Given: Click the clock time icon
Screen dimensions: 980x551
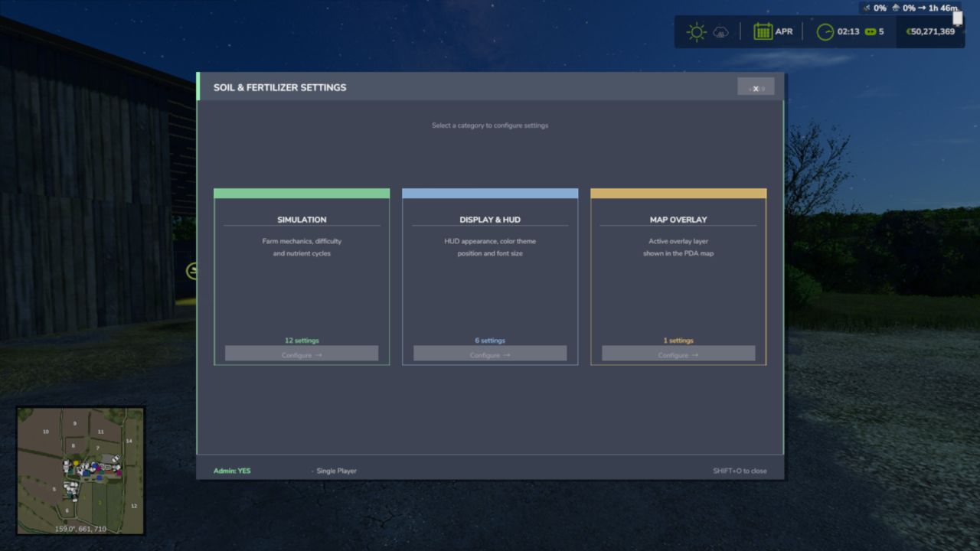Looking at the screenshot, I should (825, 32).
